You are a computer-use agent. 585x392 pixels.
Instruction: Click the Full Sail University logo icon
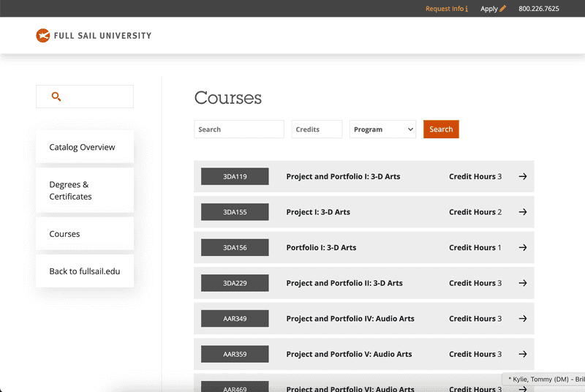pyautogui.click(x=43, y=35)
